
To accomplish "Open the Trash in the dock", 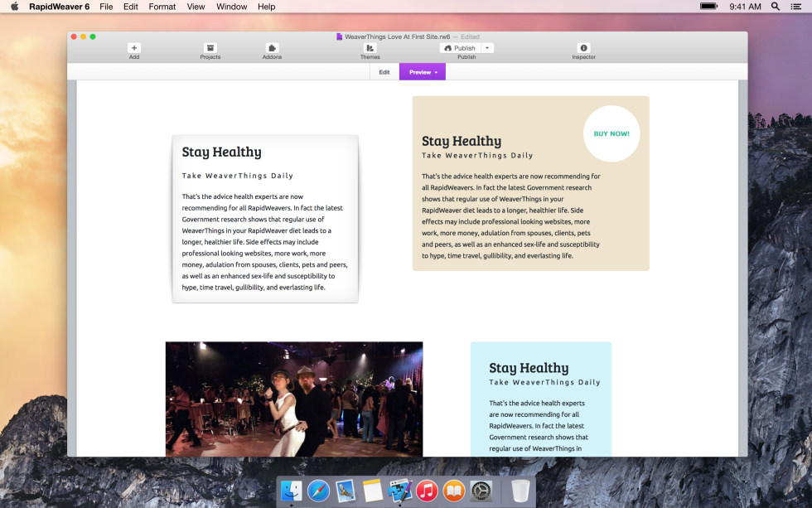I will click(520, 491).
